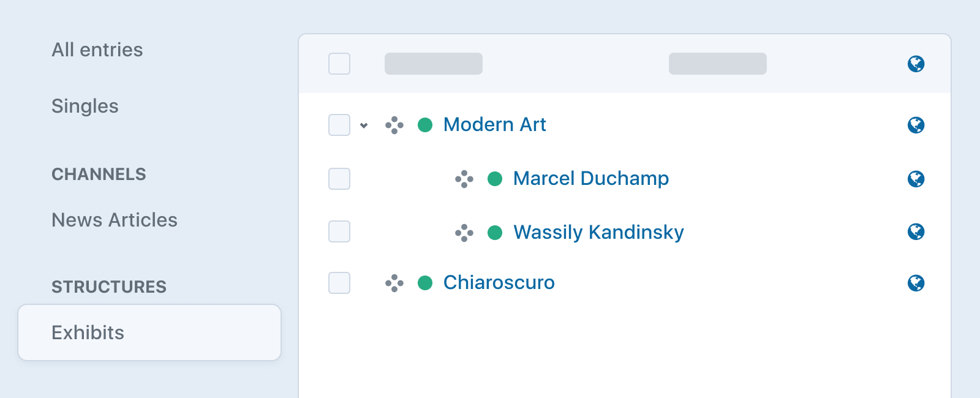The image size is (980, 398).
Task: Go to the Singles section
Action: click(x=85, y=106)
